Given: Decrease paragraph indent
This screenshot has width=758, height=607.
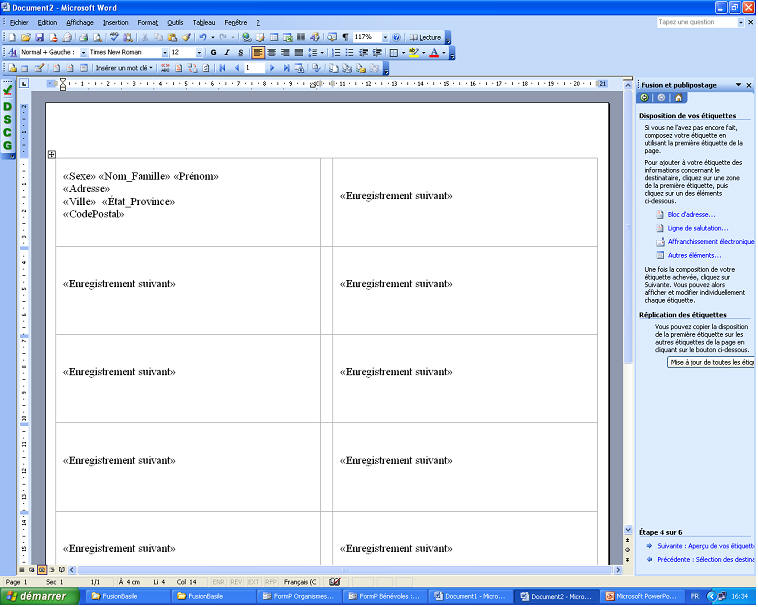Looking at the screenshot, I should click(364, 52).
